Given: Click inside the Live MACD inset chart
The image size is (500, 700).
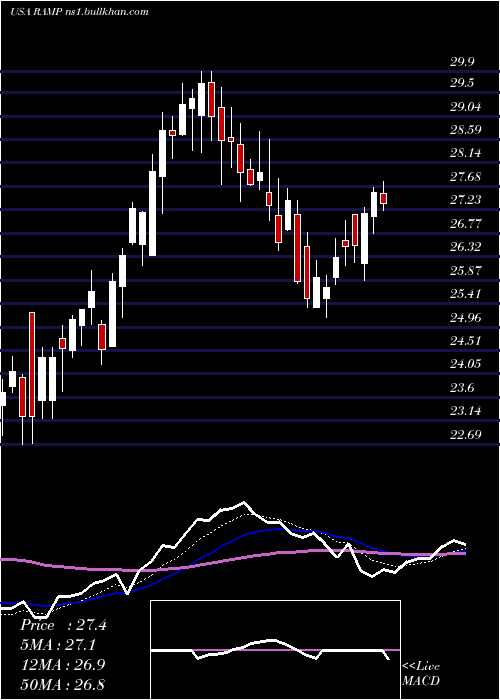Looking at the screenshot, I should [275, 650].
